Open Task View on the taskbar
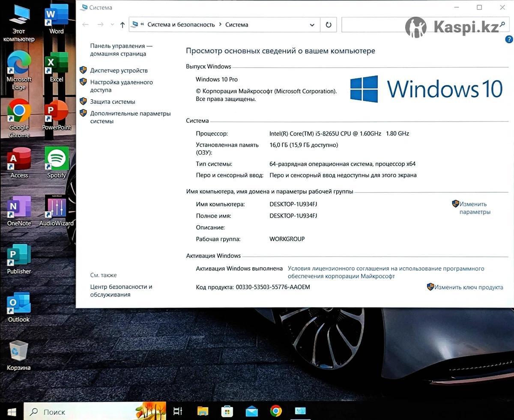Screen dimensions: 514x420 177,412
